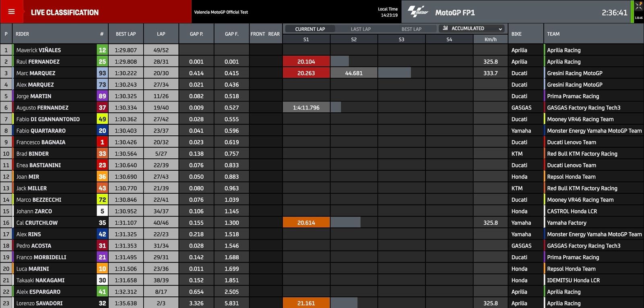
Task: Select Jorge MARTIN rider row name
Action: click(x=34, y=96)
